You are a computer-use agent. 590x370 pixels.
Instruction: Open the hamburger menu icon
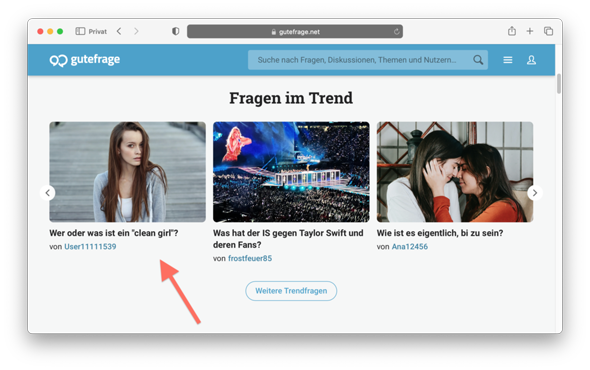[x=508, y=60]
